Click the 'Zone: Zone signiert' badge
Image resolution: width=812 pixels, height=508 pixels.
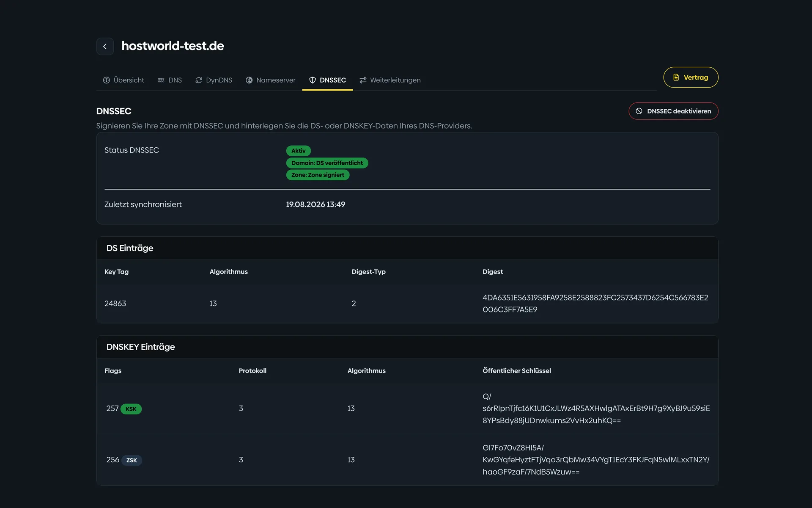pyautogui.click(x=318, y=175)
